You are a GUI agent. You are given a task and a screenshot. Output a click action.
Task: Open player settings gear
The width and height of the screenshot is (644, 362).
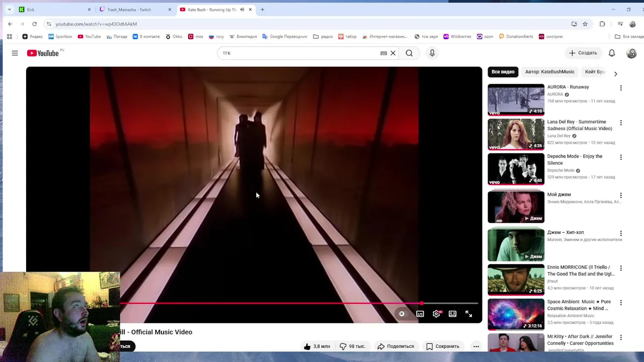pos(436,314)
